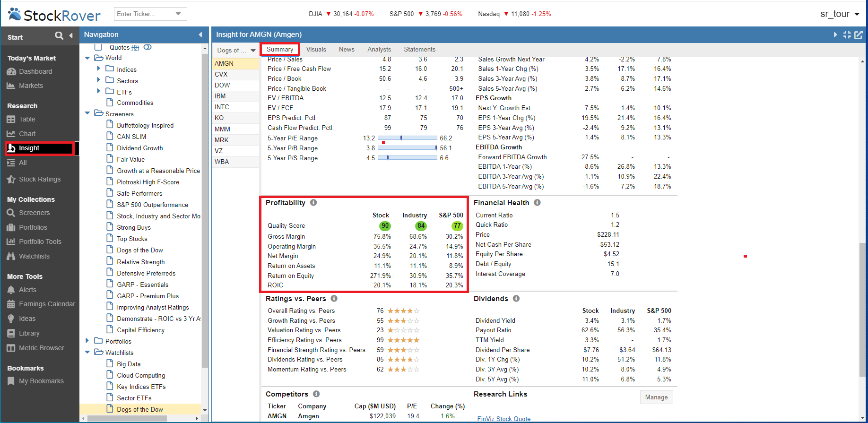Collapse the Watchlists folder in Navigation
Screen dimensions: 868x423
tap(87, 352)
